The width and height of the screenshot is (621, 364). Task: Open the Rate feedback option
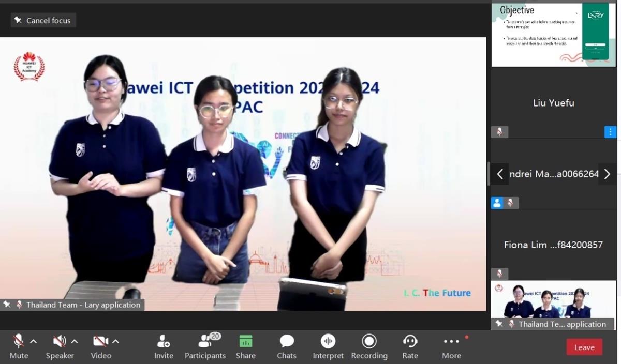[410, 346]
